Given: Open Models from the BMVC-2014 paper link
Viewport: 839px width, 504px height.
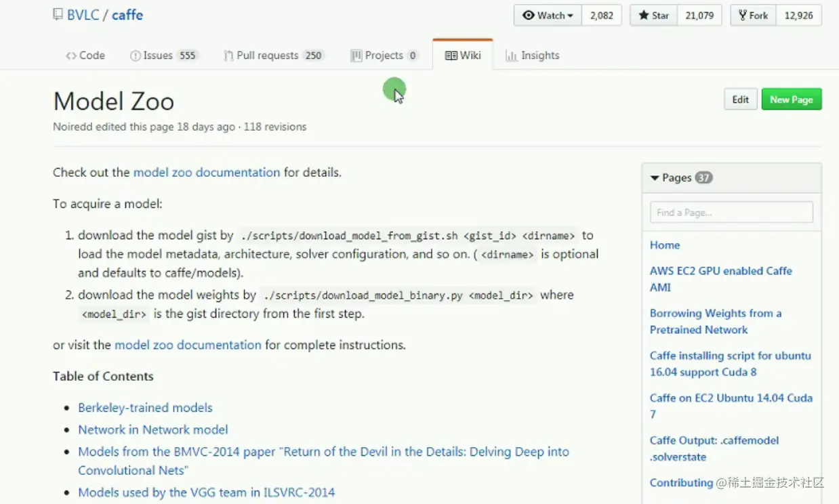Looking at the screenshot, I should (x=323, y=461).
